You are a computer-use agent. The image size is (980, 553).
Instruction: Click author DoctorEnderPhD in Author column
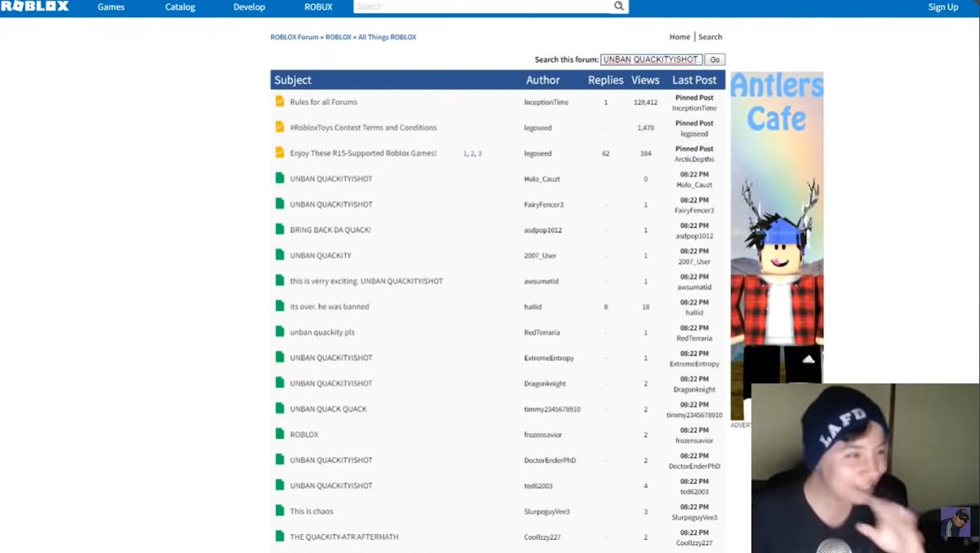pos(550,461)
